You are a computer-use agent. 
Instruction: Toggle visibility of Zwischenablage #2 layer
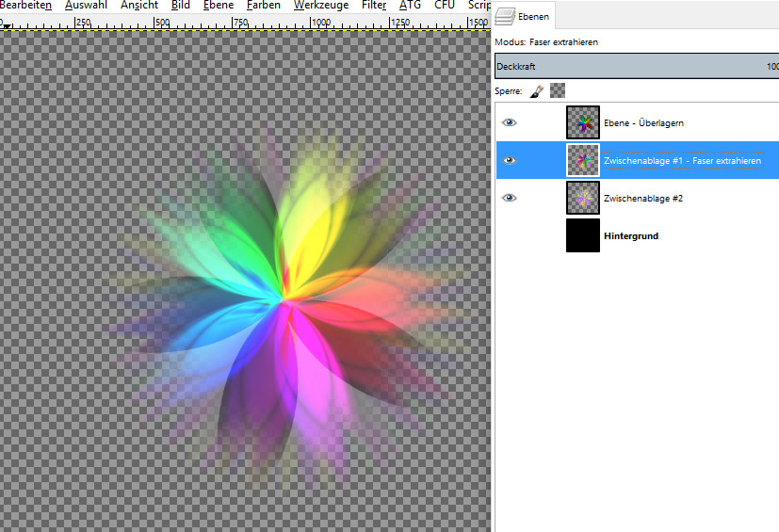coord(510,198)
